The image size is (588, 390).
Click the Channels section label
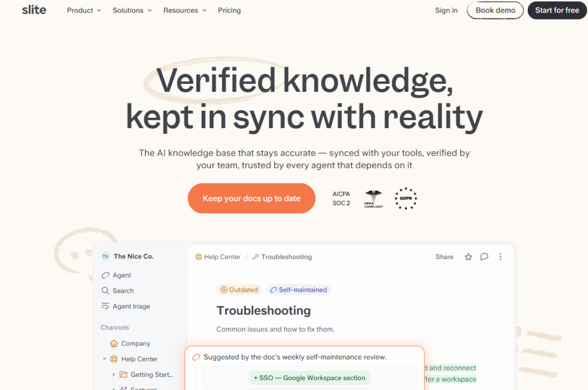(x=115, y=327)
